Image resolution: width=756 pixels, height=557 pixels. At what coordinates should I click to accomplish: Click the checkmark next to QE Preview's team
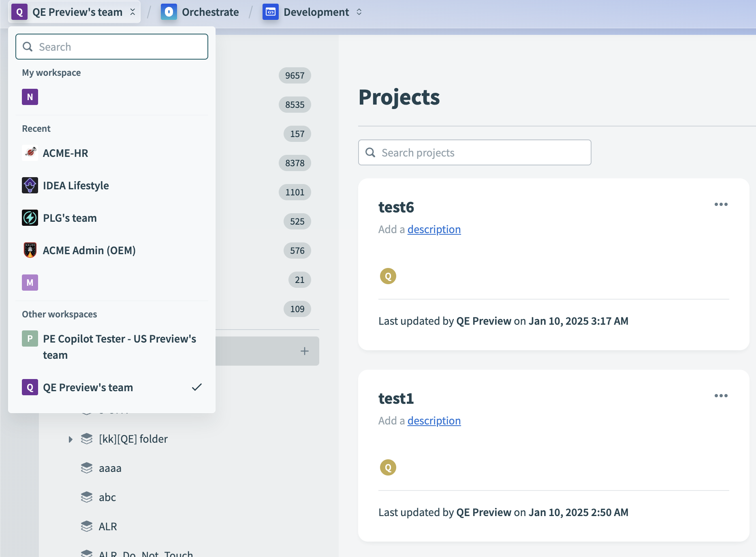[x=197, y=387]
